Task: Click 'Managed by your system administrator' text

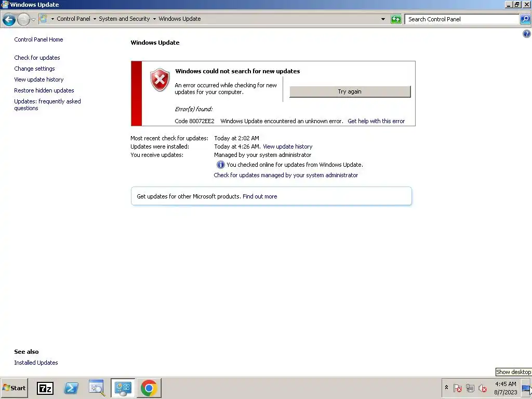Action: (262, 155)
